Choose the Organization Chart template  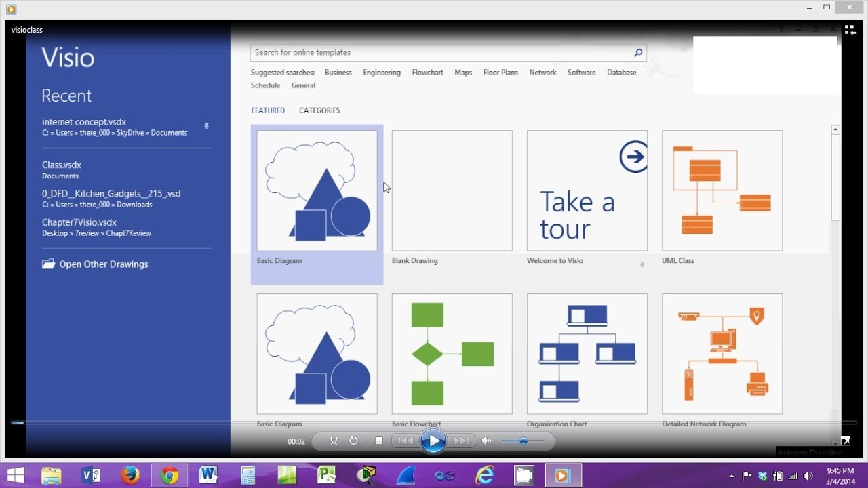[587, 360]
